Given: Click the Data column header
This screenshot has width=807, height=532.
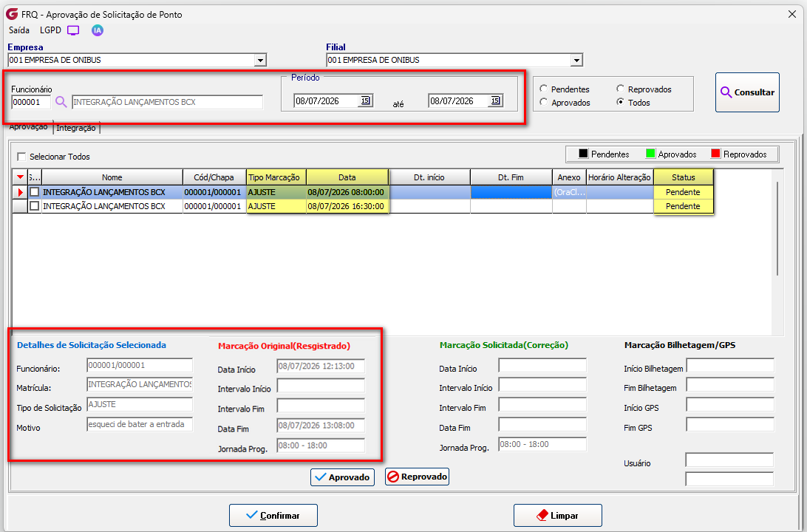Looking at the screenshot, I should (x=347, y=177).
